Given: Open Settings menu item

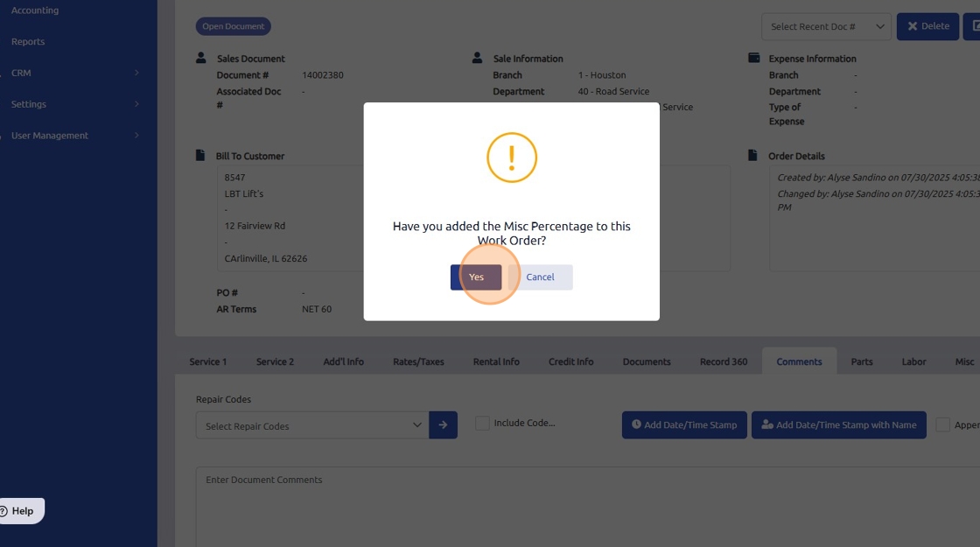Looking at the screenshot, I should click(x=29, y=104).
